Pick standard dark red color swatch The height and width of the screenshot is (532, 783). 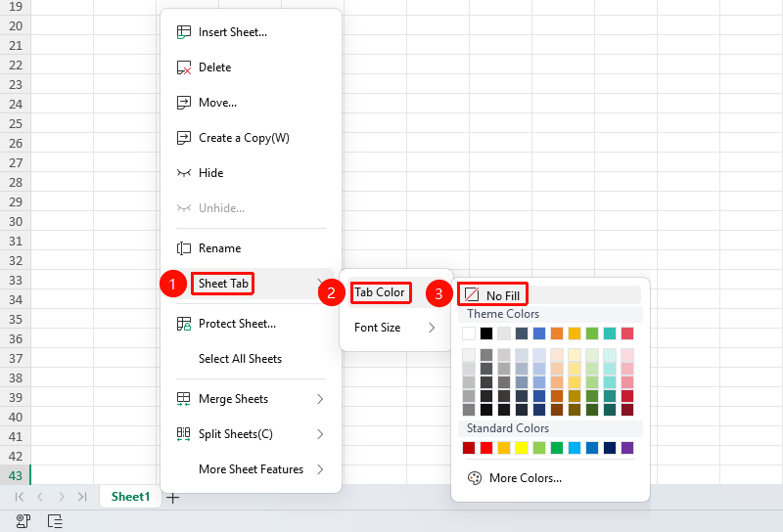pos(469,448)
